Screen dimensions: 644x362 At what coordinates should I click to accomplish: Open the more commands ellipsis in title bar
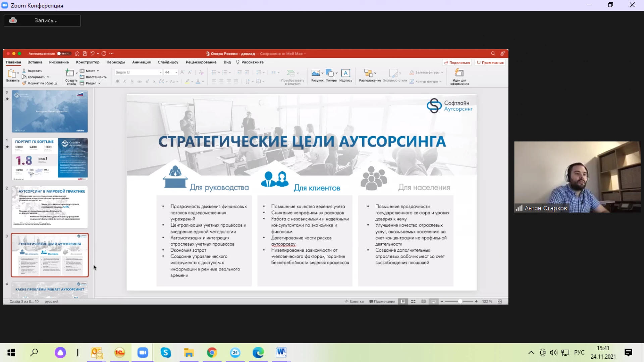coord(111,53)
